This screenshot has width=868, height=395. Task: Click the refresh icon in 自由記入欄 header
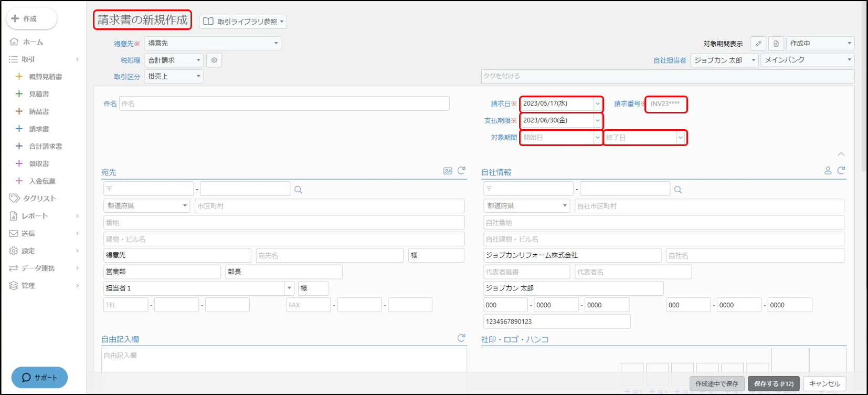(x=461, y=338)
